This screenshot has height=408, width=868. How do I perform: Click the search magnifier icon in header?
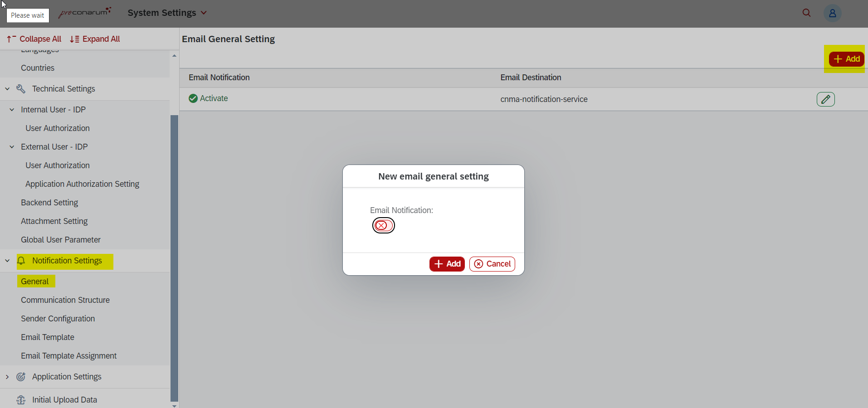806,13
